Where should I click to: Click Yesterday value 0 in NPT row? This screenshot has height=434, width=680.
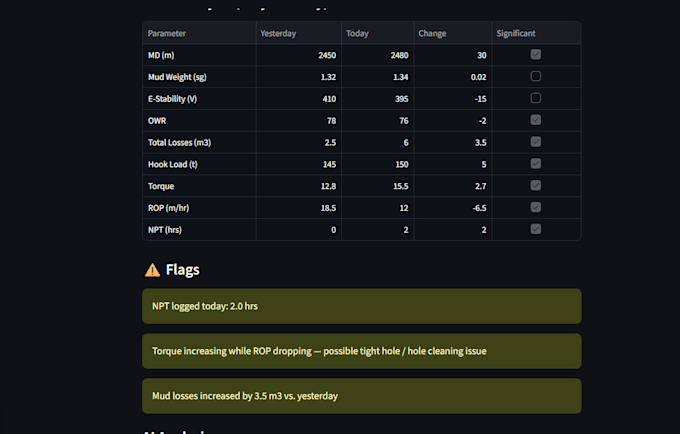point(298,230)
